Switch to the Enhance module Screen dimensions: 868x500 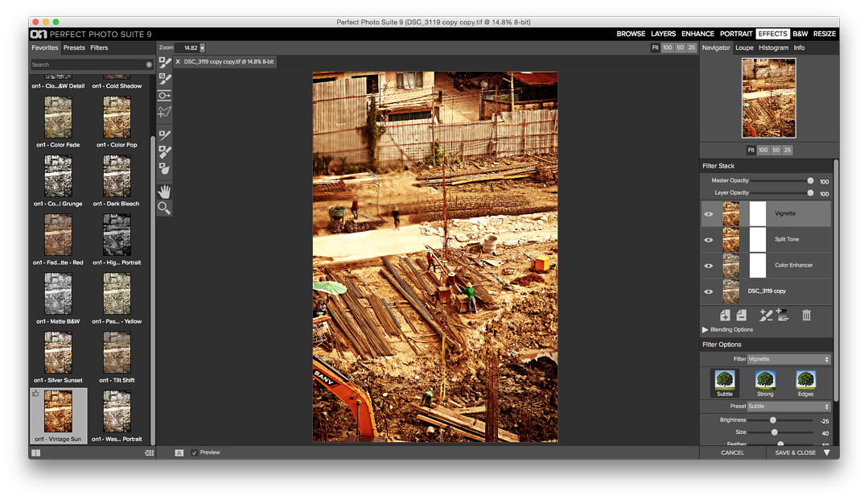tap(698, 34)
